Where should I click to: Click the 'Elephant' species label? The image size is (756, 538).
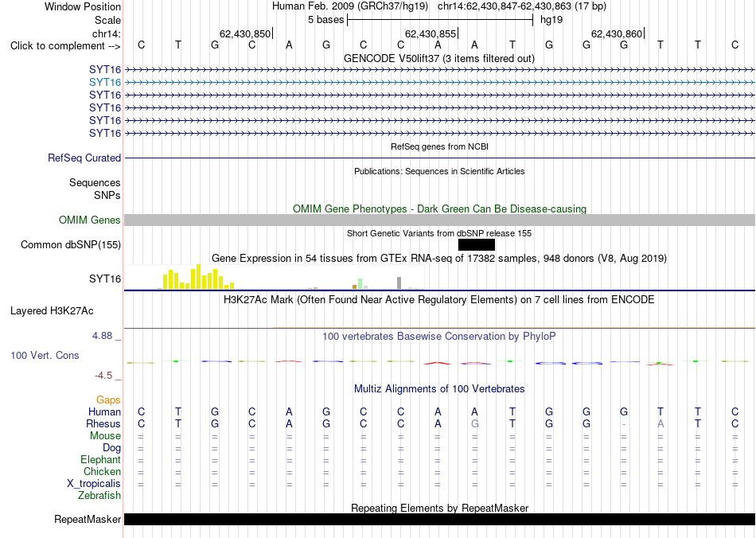pos(100,460)
